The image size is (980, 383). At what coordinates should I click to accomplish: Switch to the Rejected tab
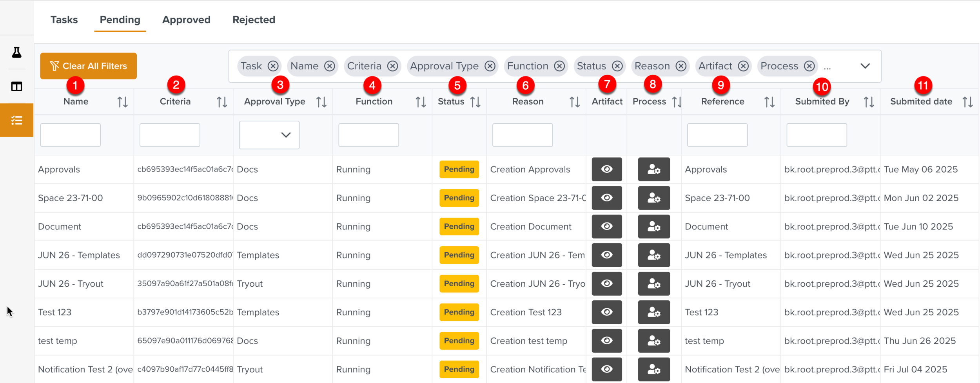coord(254,20)
